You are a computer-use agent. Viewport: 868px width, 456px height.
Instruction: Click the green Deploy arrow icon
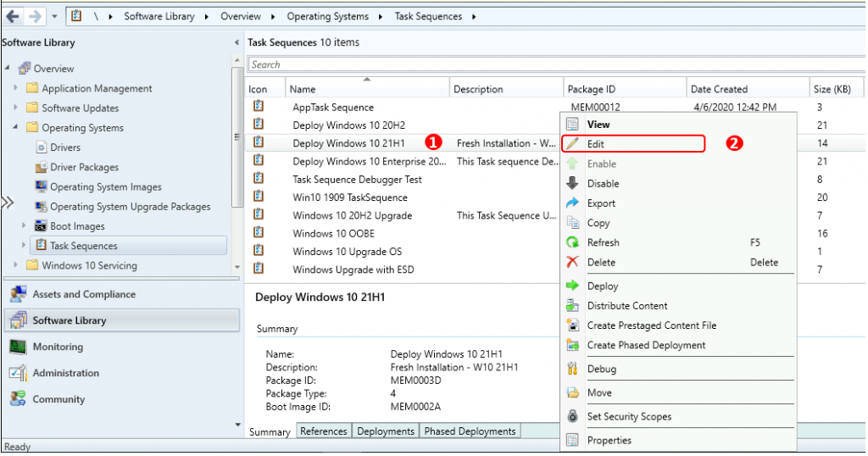coord(572,286)
